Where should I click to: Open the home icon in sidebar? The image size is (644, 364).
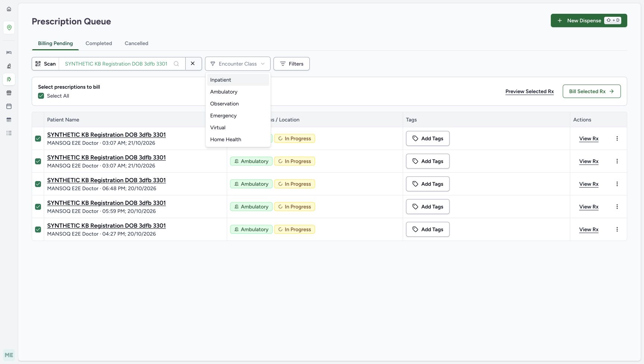[9, 9]
